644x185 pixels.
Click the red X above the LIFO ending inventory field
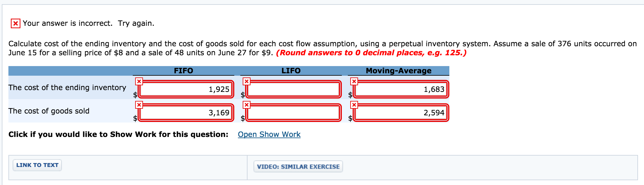point(246,81)
